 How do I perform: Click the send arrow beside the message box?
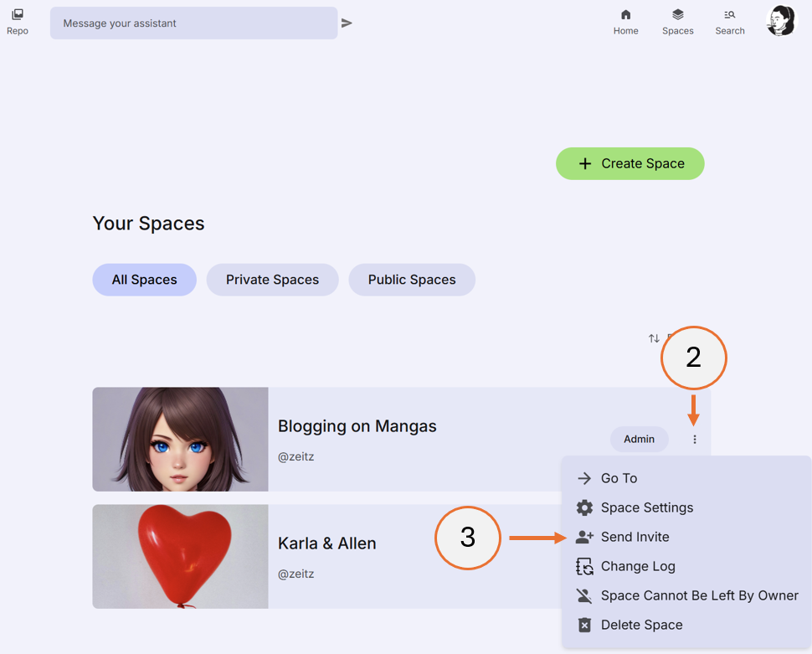pyautogui.click(x=347, y=23)
